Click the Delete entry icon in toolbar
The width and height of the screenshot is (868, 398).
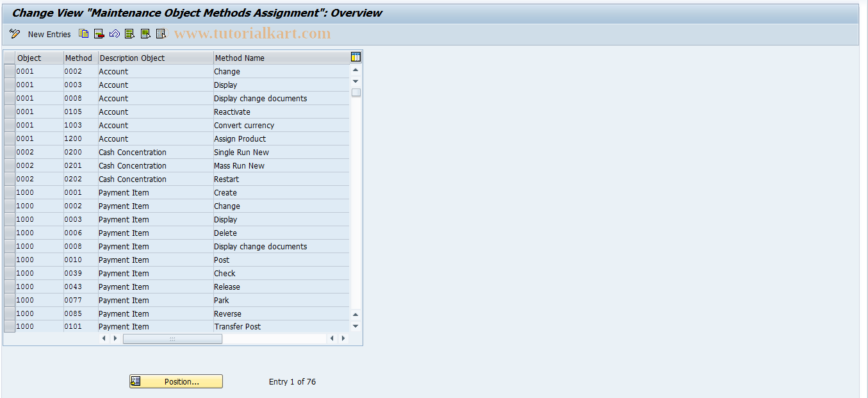click(x=99, y=34)
